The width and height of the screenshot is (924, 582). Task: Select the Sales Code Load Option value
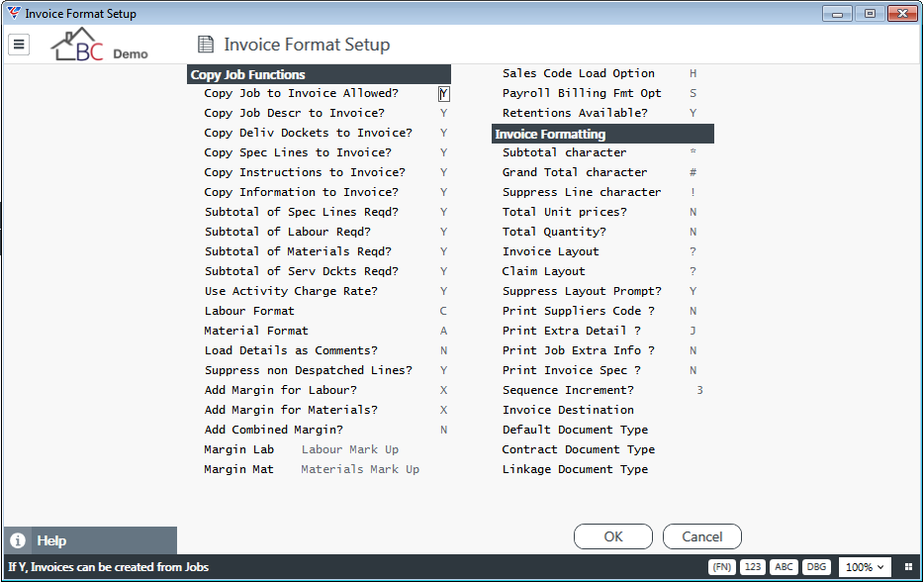pyautogui.click(x=693, y=73)
